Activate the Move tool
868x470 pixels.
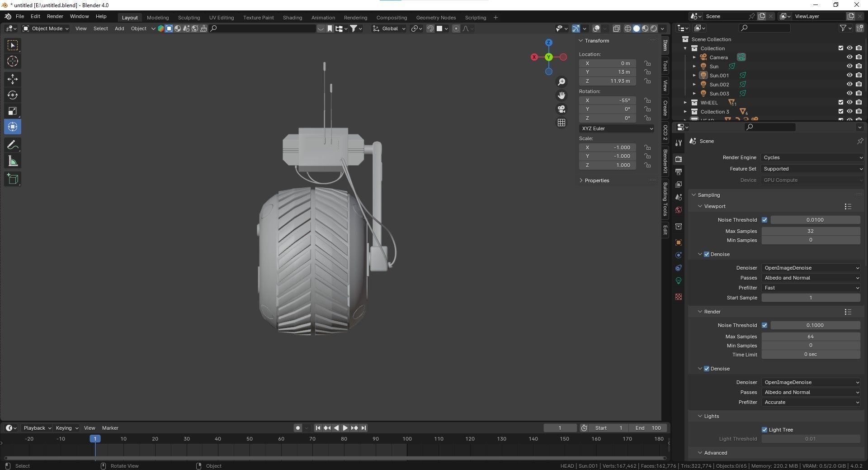tap(13, 79)
